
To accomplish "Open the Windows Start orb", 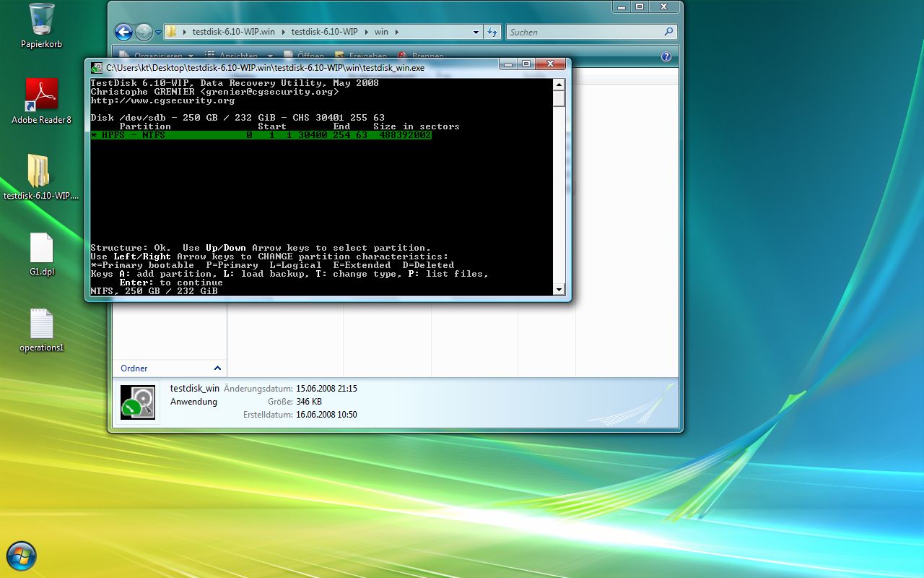I will click(21, 556).
